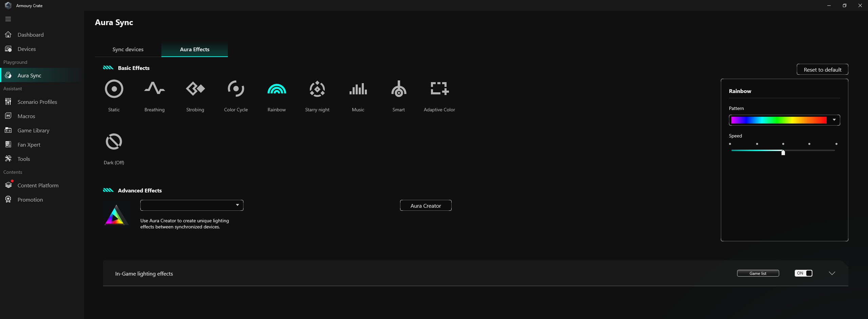Switch to the Sync devices tab

(x=128, y=50)
